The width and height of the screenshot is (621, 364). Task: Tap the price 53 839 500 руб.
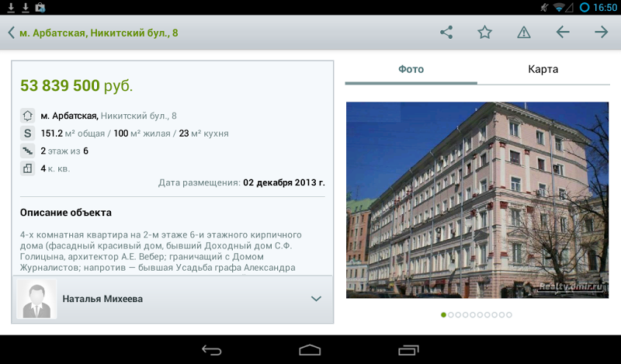76,85
